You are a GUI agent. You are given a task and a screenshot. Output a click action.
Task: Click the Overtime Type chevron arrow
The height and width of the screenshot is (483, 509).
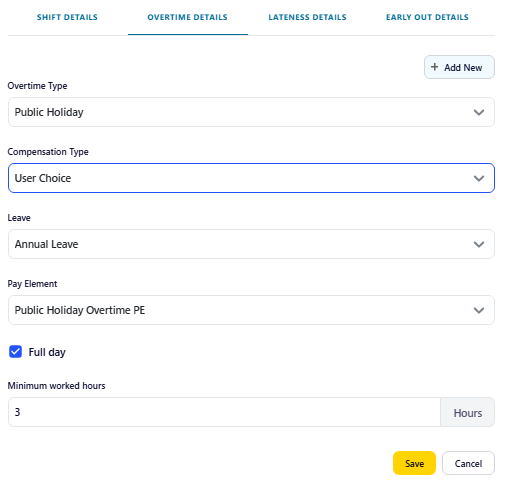click(479, 112)
